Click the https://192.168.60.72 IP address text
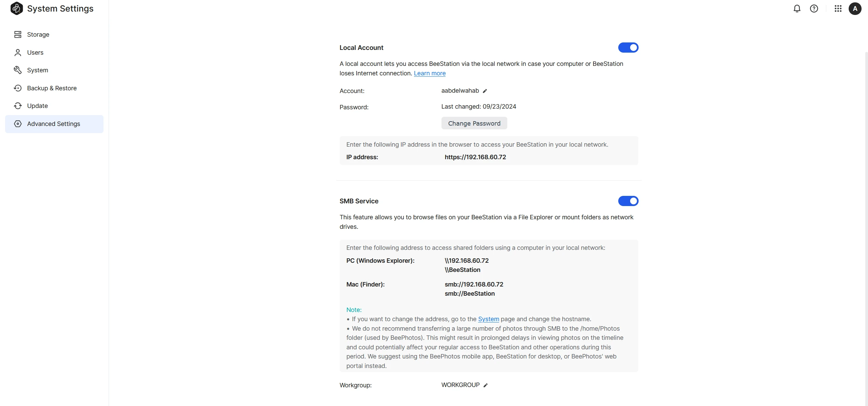The width and height of the screenshot is (868, 406). [x=475, y=157]
